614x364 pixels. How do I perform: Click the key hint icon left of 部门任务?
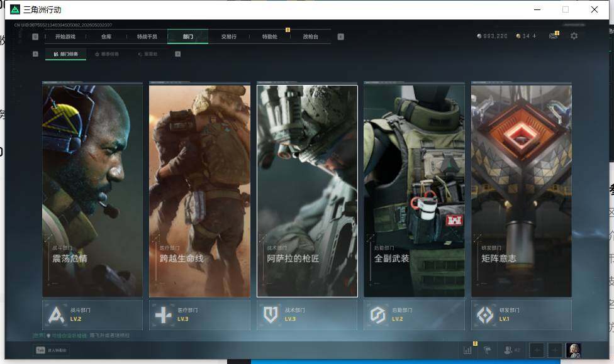35,54
